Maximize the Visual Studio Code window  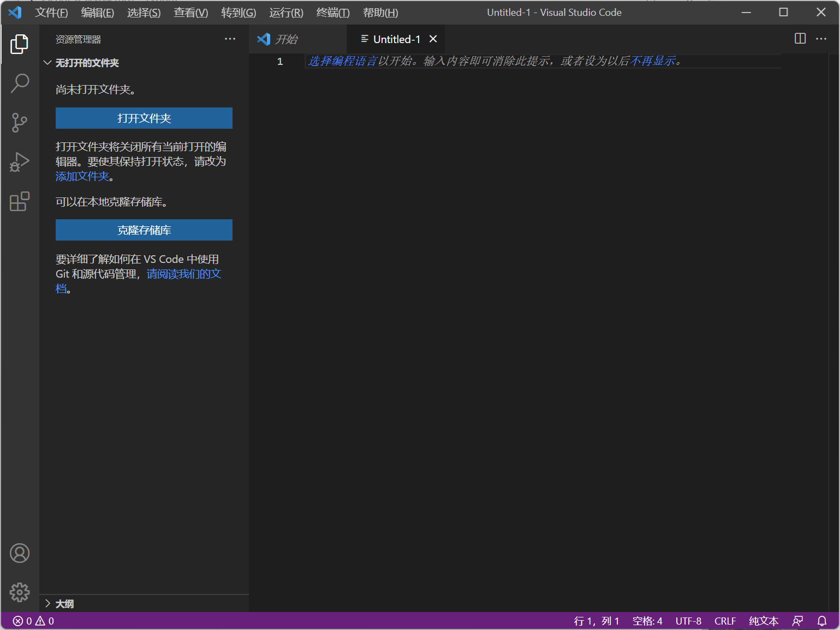(783, 12)
